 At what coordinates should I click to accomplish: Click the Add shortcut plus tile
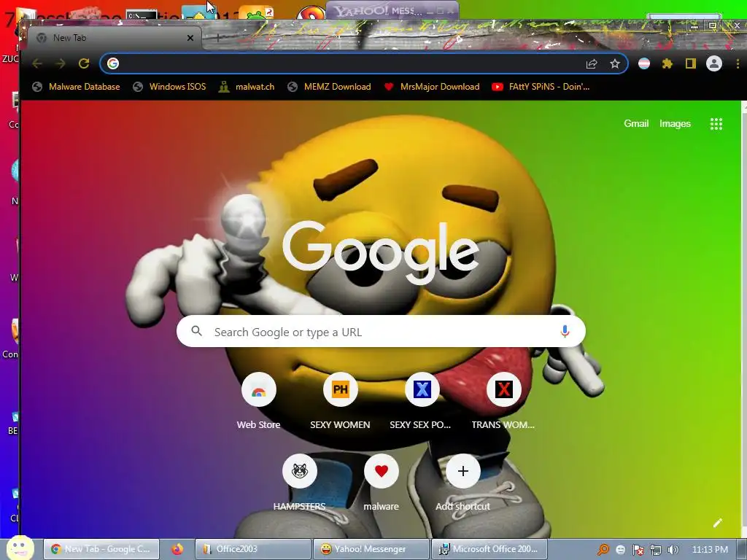click(462, 483)
